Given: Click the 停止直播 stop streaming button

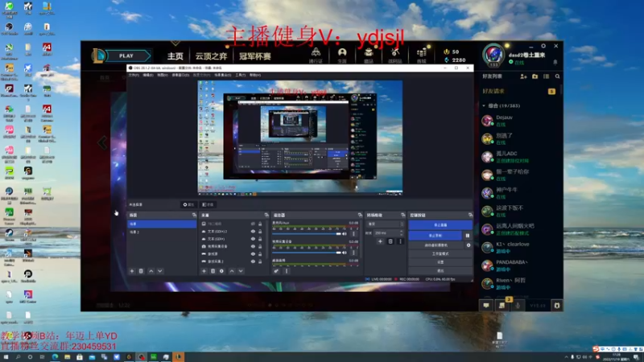Looking at the screenshot, I should tap(440, 225).
